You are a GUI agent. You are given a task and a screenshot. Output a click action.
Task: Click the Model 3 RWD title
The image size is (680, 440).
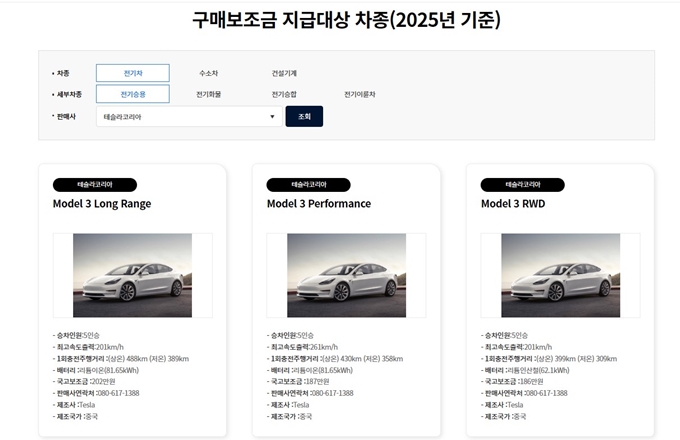pos(513,204)
